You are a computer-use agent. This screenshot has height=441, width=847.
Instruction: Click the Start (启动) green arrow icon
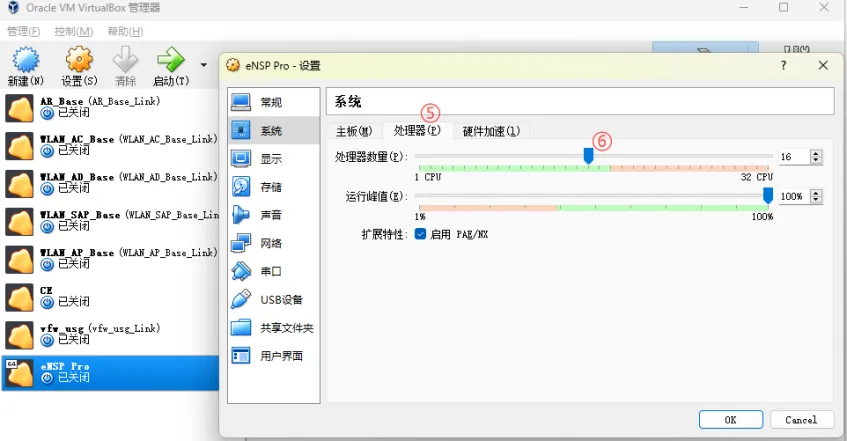pyautogui.click(x=171, y=59)
